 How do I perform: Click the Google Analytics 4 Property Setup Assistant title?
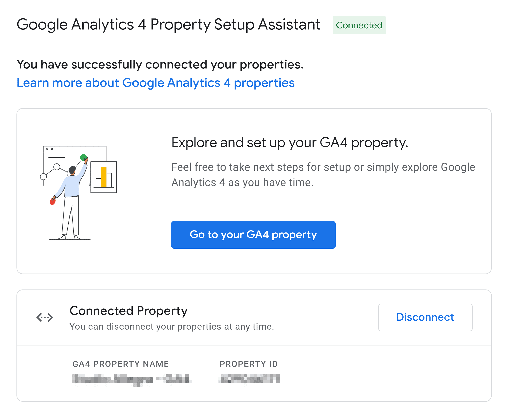[x=168, y=25]
